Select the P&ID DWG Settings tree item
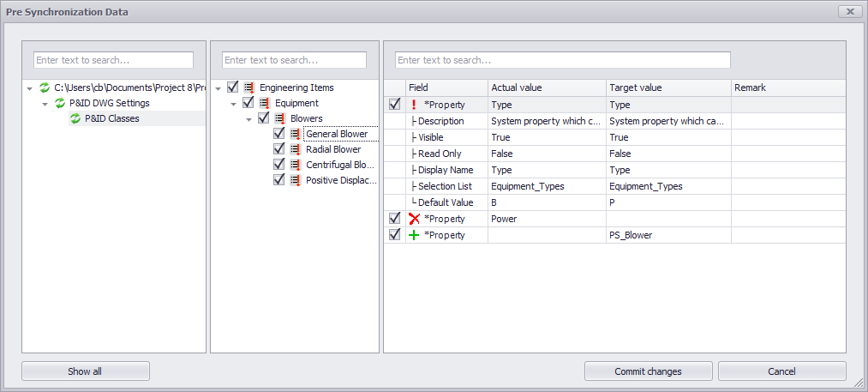 pos(110,103)
